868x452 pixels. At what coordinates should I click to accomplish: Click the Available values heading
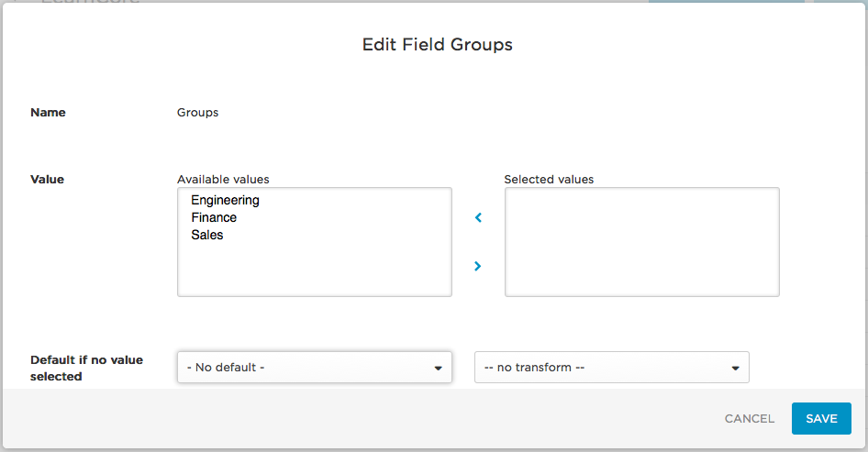tap(223, 180)
